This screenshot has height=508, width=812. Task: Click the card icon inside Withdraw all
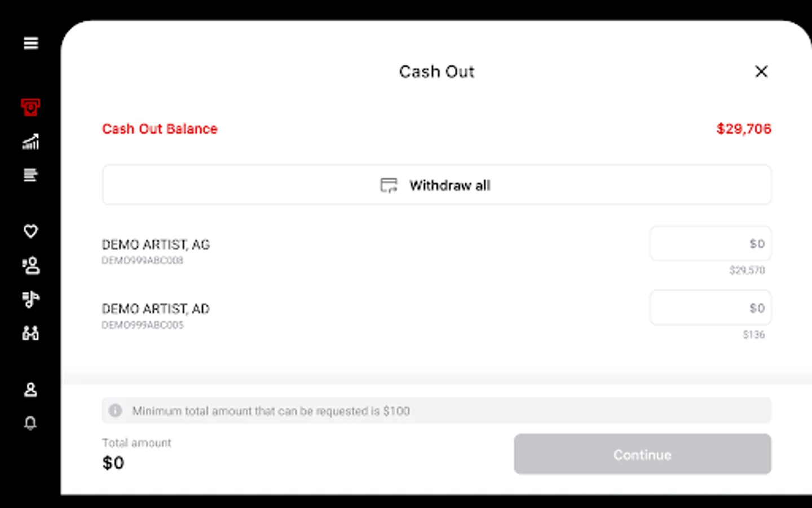[389, 185]
